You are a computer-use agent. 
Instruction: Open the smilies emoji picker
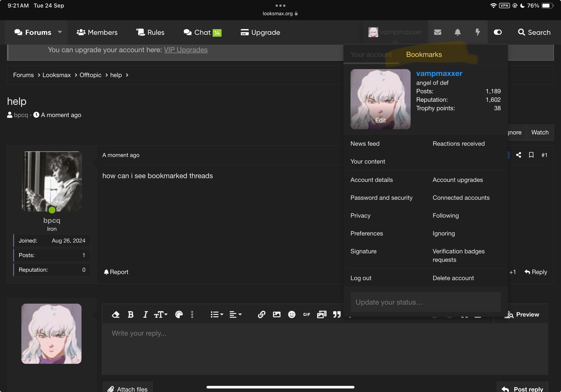tap(292, 314)
